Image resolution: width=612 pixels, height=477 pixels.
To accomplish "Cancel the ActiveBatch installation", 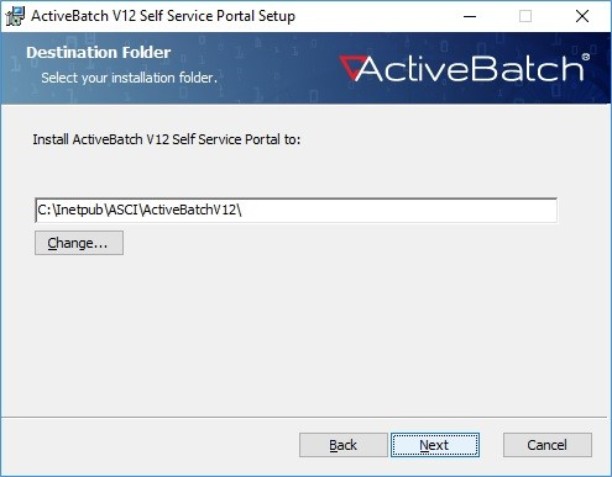I will [x=547, y=445].
